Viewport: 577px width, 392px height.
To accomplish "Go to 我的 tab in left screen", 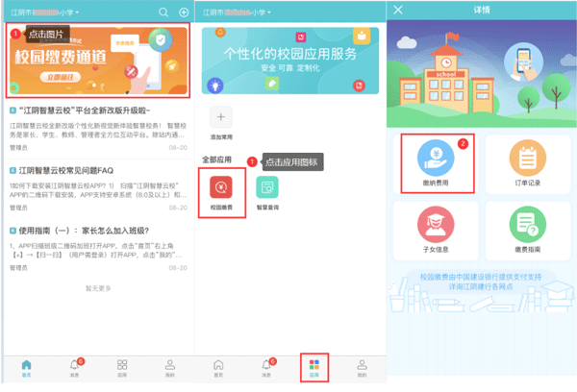I will [x=169, y=368].
